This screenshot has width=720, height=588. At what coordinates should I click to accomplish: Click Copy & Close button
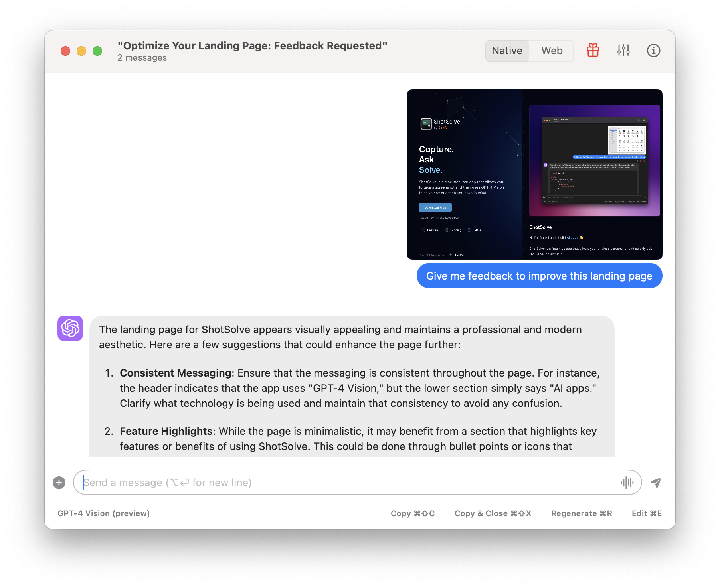pyautogui.click(x=493, y=513)
